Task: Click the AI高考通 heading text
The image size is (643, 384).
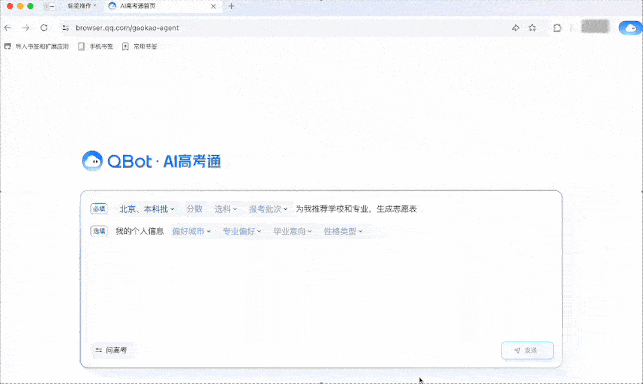Action: tap(192, 161)
